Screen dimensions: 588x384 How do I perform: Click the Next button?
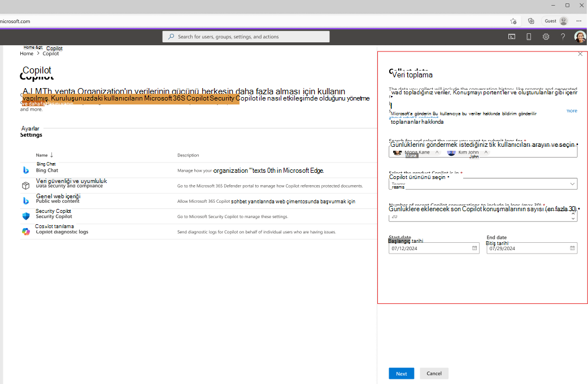[401, 373]
